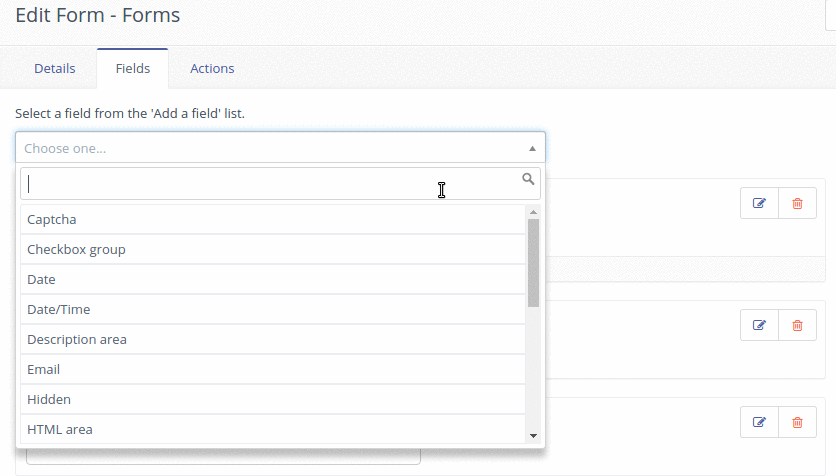This screenshot has width=836, height=476.
Task: Click the trash icon in the second field row
Action: coord(797,325)
